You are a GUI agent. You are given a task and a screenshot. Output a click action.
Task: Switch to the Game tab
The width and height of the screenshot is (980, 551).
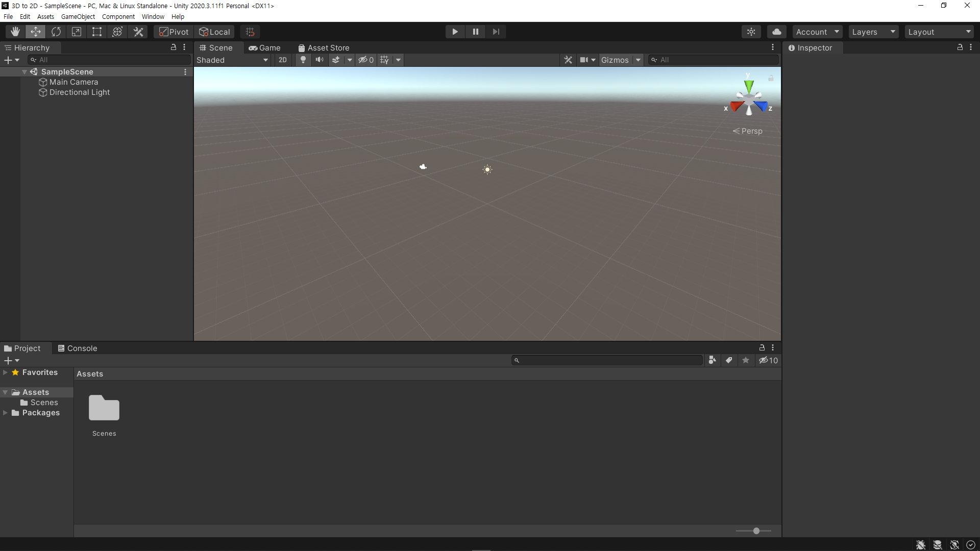coord(264,47)
